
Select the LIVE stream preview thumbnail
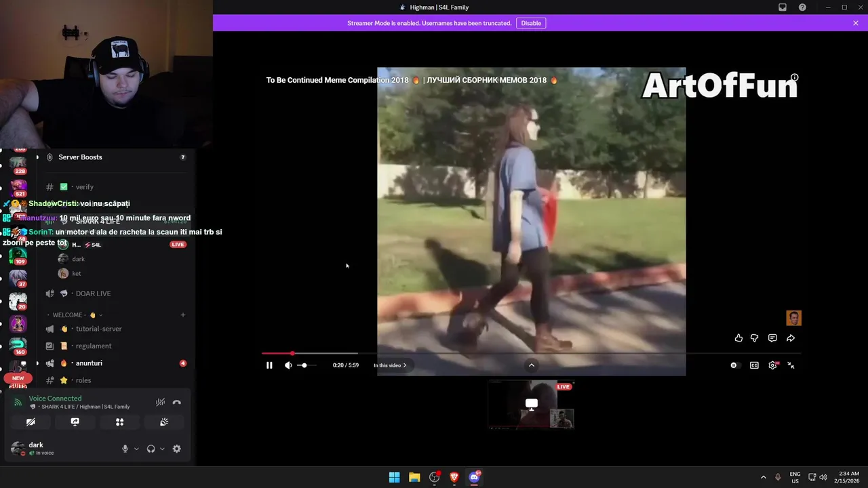tap(532, 405)
